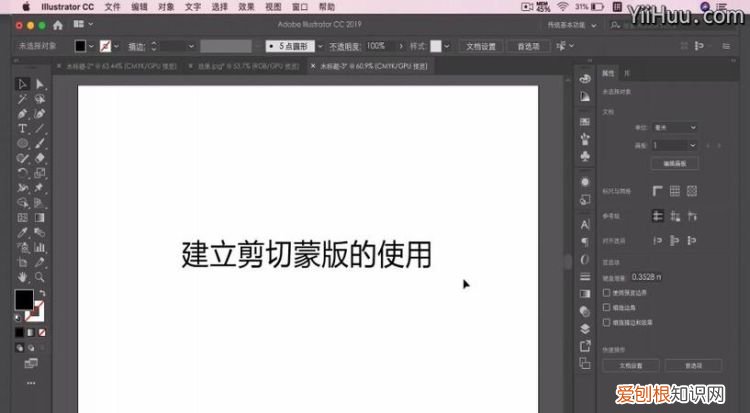
Task: Open the artboard number dropdown
Action: (675, 145)
